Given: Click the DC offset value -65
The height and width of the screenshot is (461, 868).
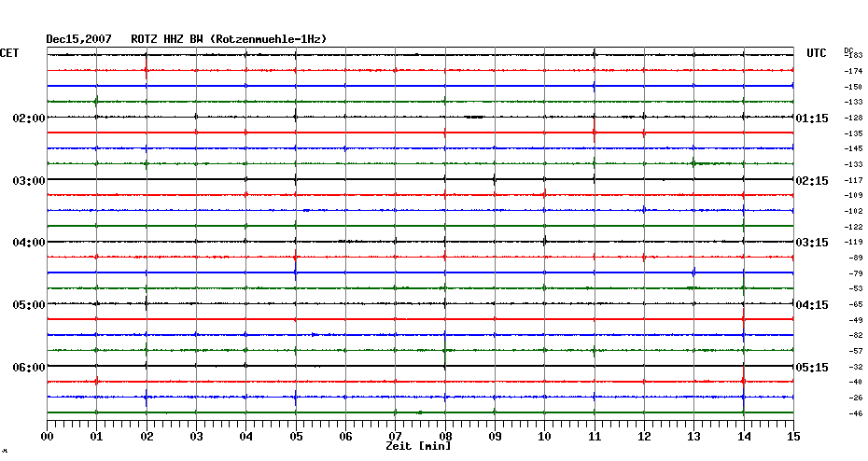Looking at the screenshot, I should [855, 305].
